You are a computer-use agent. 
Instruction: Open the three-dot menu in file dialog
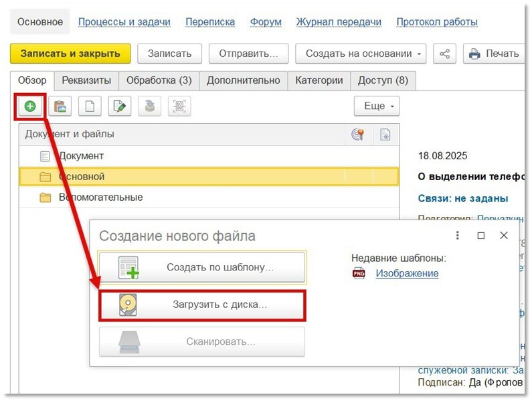tap(458, 236)
